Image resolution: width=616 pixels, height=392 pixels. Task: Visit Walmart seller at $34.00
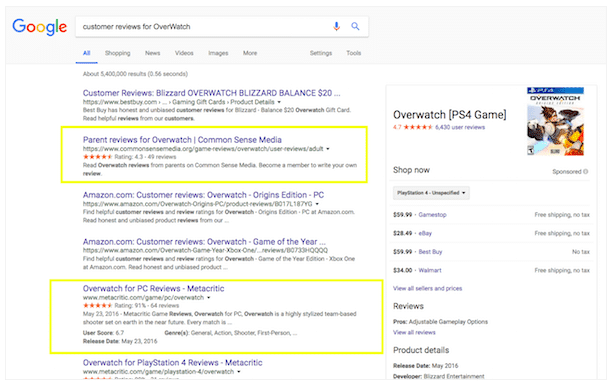pos(430,270)
